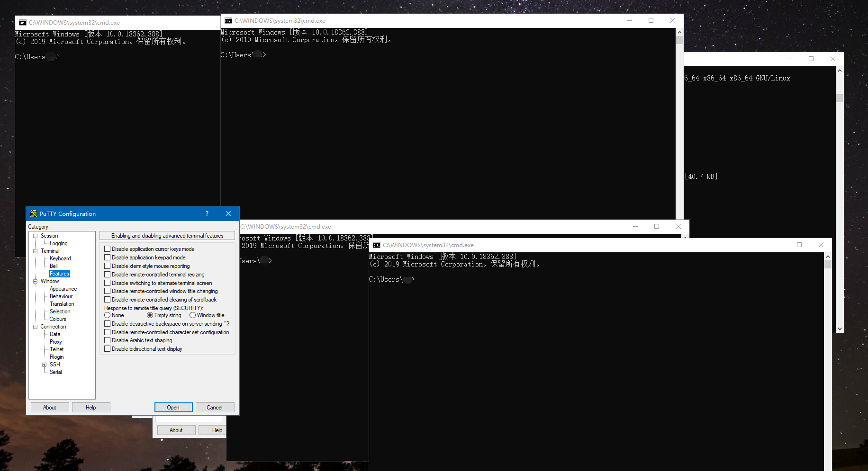Click Cancel in PuTTY Configuration
The height and width of the screenshot is (471, 868).
(215, 408)
